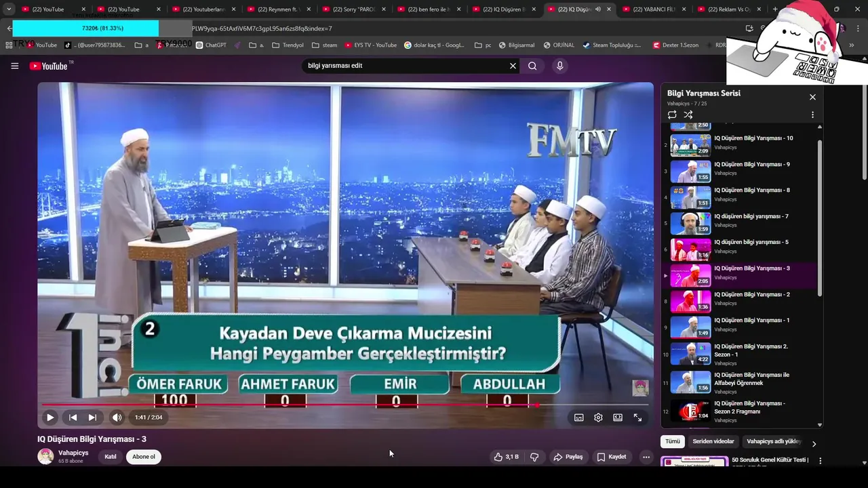This screenshot has width=868, height=488.
Task: Click the search magnifier button
Action: pos(532,66)
